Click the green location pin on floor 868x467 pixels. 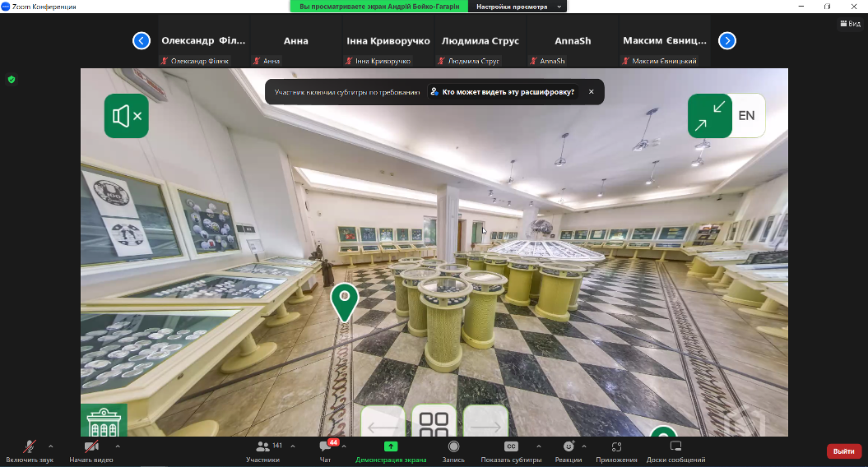[345, 302]
